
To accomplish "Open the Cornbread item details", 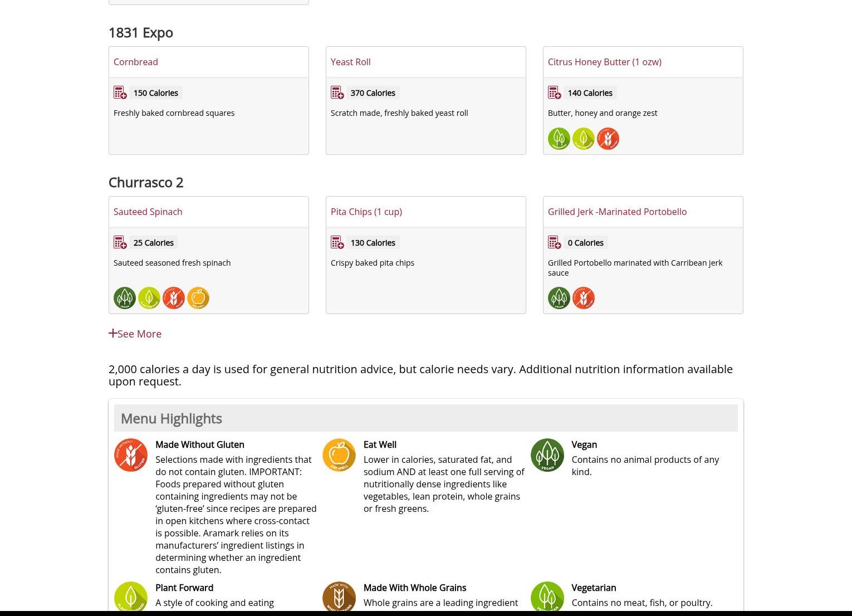I will [x=135, y=62].
